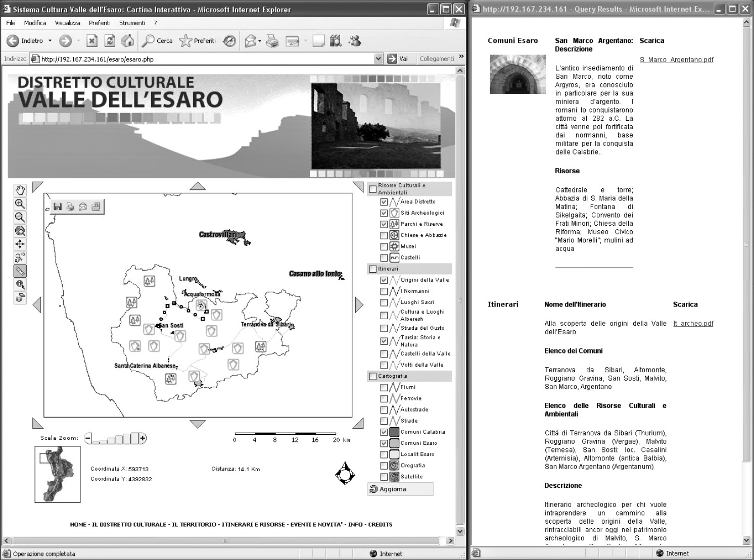Image resolution: width=754 pixels, height=560 pixels.
Task: Uncheck the Comuni Calabria layer
Action: click(x=384, y=432)
